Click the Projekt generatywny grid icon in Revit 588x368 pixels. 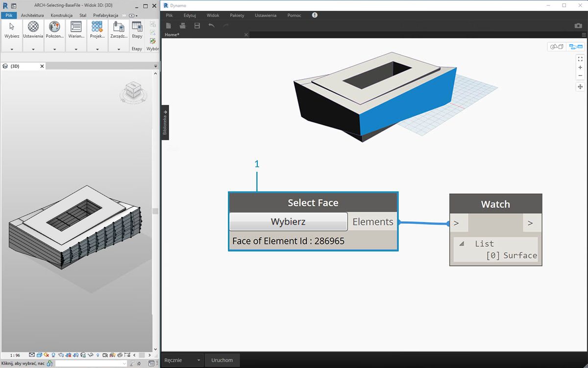pyautogui.click(x=97, y=26)
